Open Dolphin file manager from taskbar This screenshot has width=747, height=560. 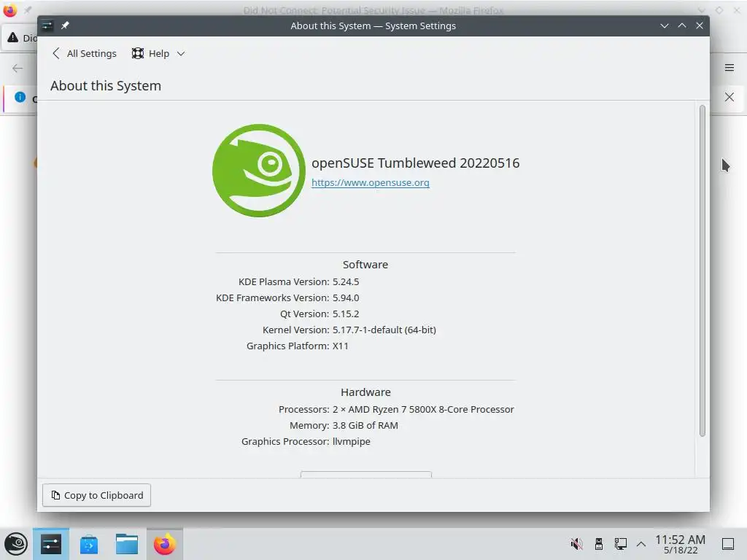(x=127, y=544)
